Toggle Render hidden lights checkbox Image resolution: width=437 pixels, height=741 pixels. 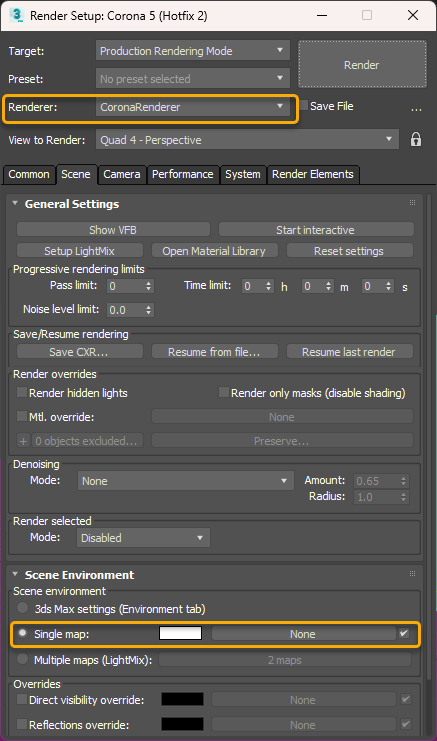coord(22,392)
